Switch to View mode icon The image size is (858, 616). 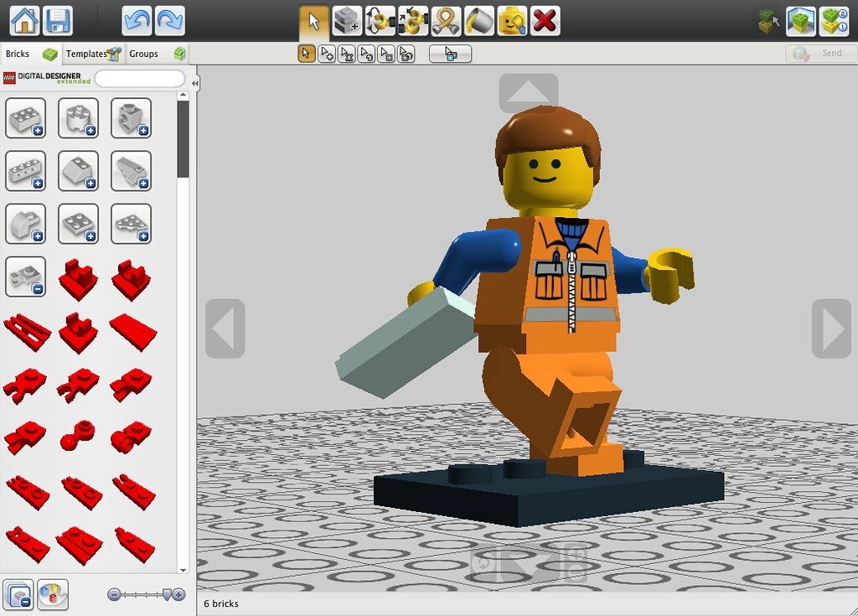pyautogui.click(x=801, y=21)
